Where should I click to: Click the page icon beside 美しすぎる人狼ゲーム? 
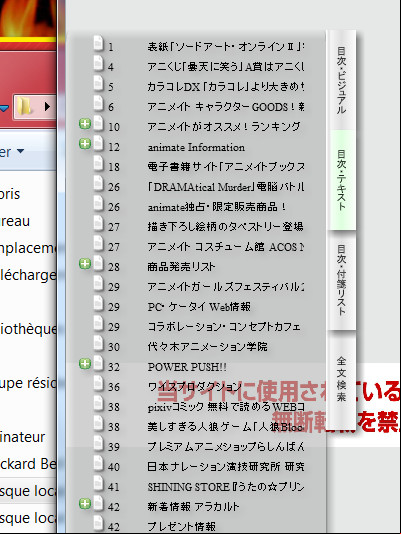point(98,423)
